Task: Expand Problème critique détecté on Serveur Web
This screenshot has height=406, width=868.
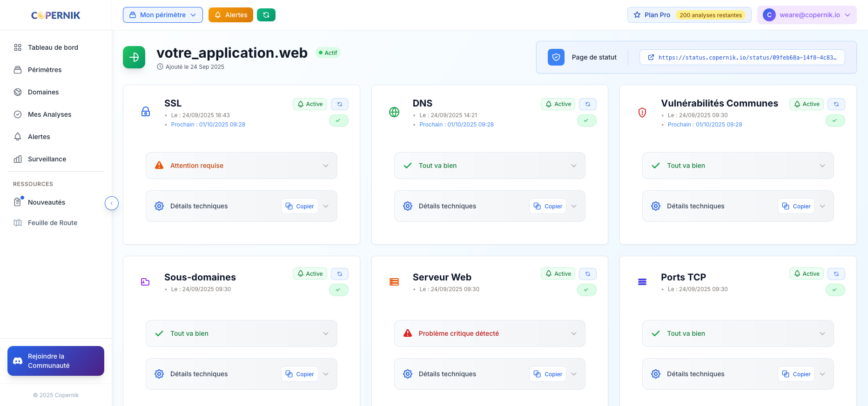Action: pyautogui.click(x=489, y=333)
